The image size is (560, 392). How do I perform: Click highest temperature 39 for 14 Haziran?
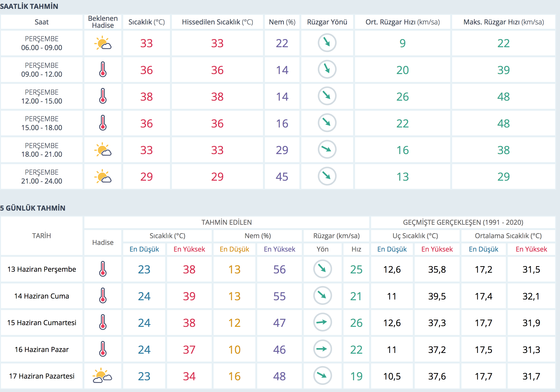click(x=189, y=296)
